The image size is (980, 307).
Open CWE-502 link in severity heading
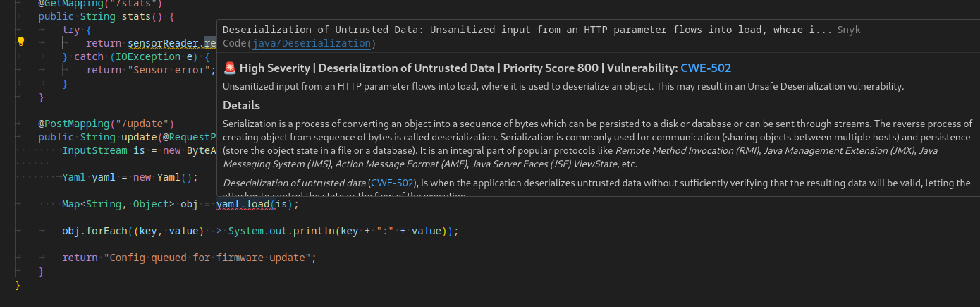click(x=706, y=68)
